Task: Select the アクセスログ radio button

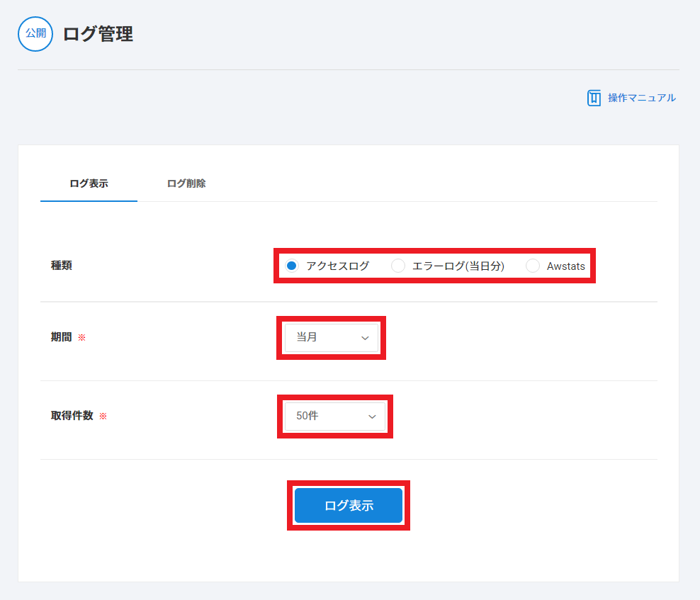Action: coord(291,266)
